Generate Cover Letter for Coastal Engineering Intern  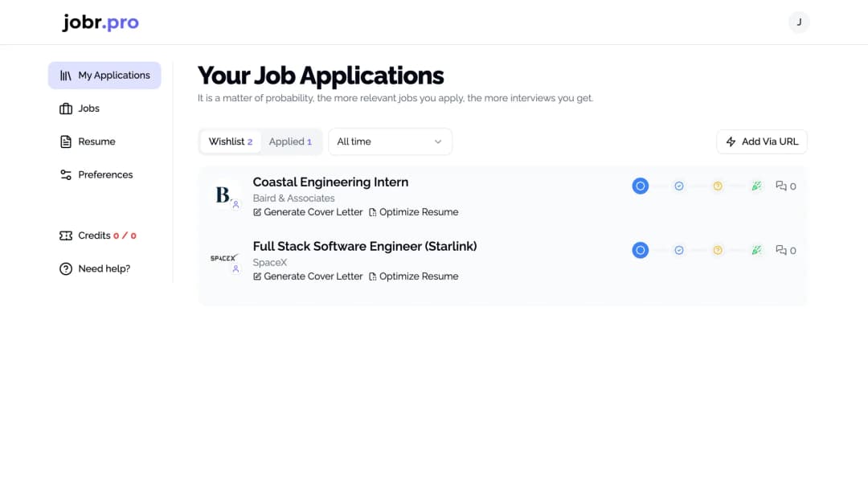(x=308, y=211)
